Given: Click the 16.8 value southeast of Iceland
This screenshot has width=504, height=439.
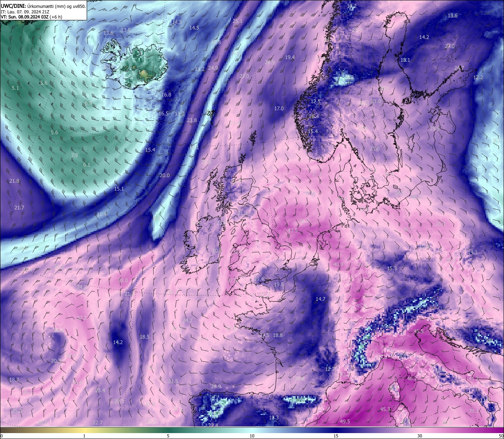Looking at the screenshot, I should [166, 94].
